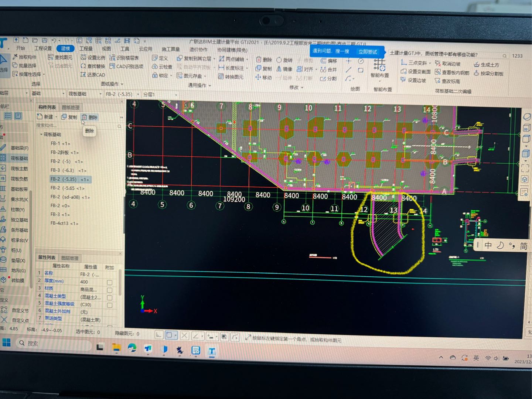Click the 查找图元 find element icon
Screen dimensions: 532x399
[60, 57]
